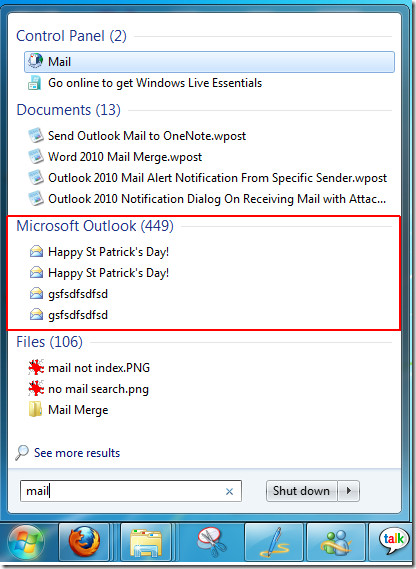
Task: Open the pen journal taskbar icon
Action: (275, 542)
